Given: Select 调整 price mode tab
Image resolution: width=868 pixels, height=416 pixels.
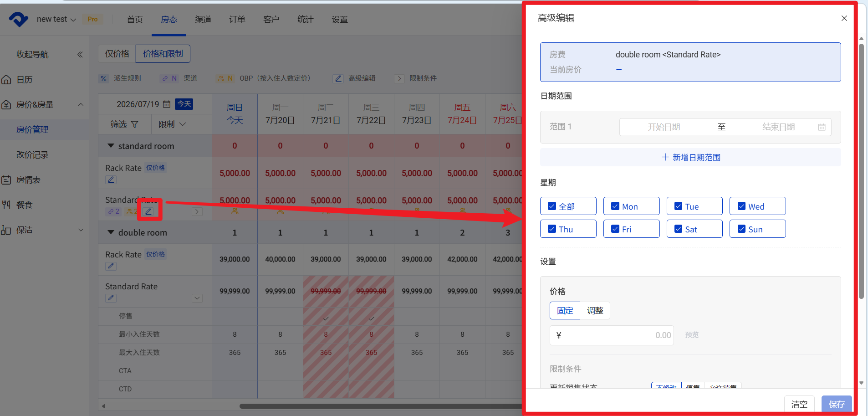Looking at the screenshot, I should (x=595, y=311).
